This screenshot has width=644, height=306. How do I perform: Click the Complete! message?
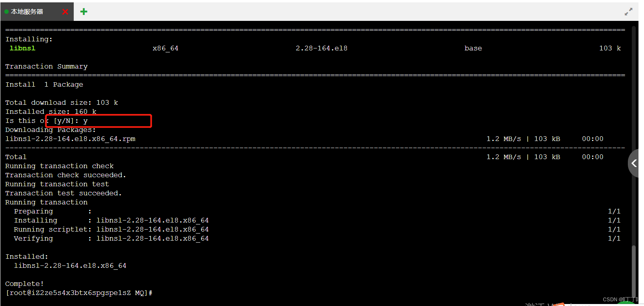[x=24, y=284]
